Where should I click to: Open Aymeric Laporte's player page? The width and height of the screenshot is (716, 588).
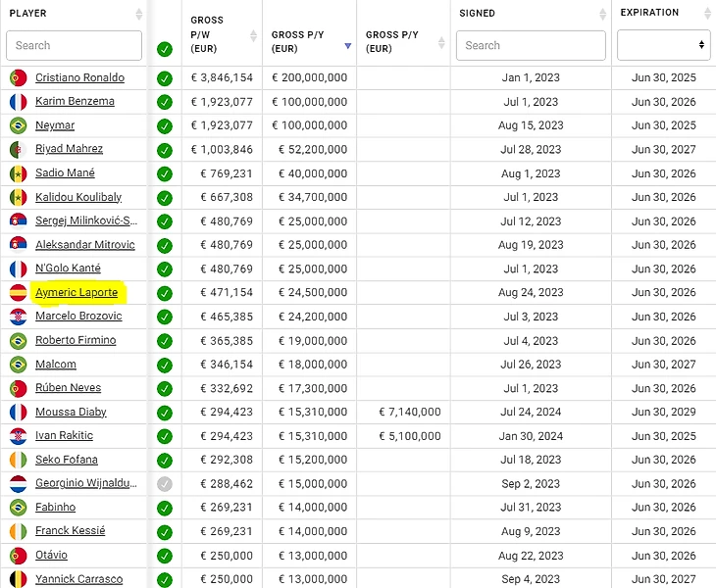(x=77, y=293)
